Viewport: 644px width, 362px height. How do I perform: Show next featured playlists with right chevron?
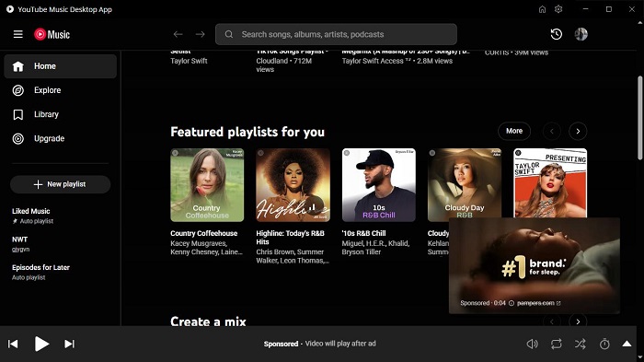click(578, 131)
